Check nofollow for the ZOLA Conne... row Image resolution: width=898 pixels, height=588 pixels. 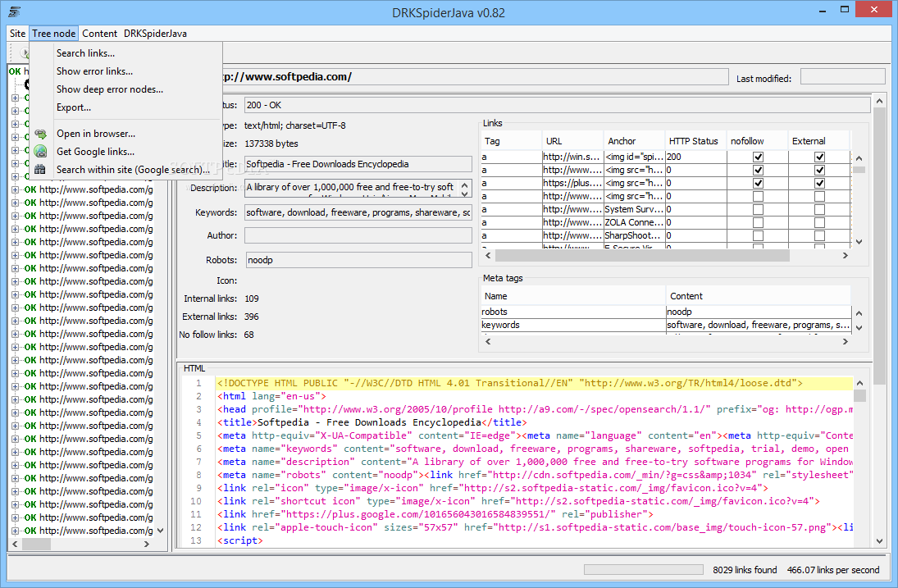pos(758,223)
